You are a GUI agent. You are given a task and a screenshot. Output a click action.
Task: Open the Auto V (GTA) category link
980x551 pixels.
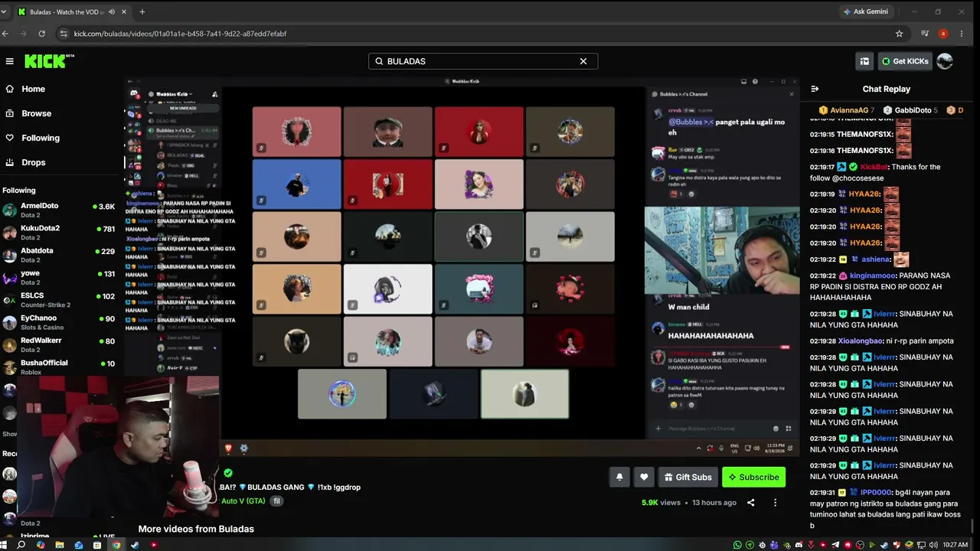(243, 501)
